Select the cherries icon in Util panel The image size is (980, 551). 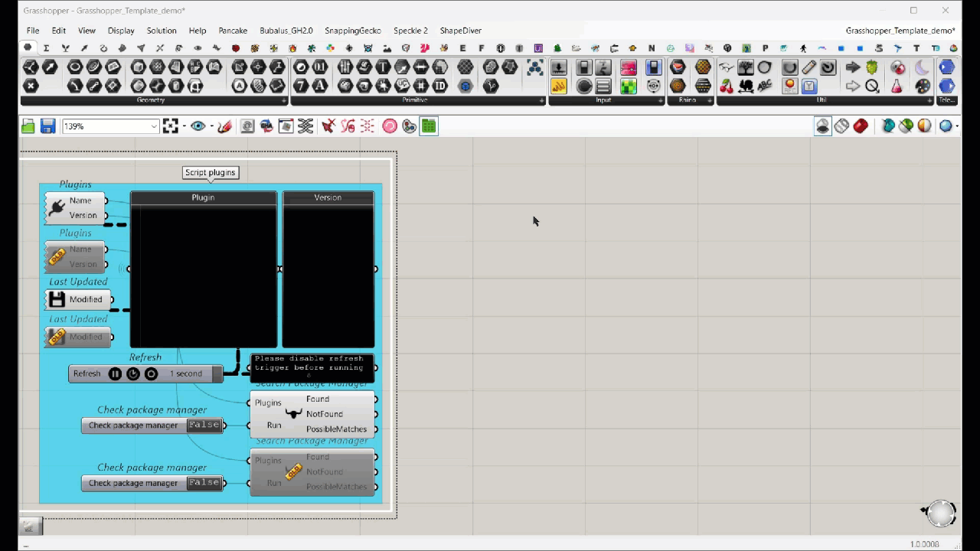(x=727, y=86)
